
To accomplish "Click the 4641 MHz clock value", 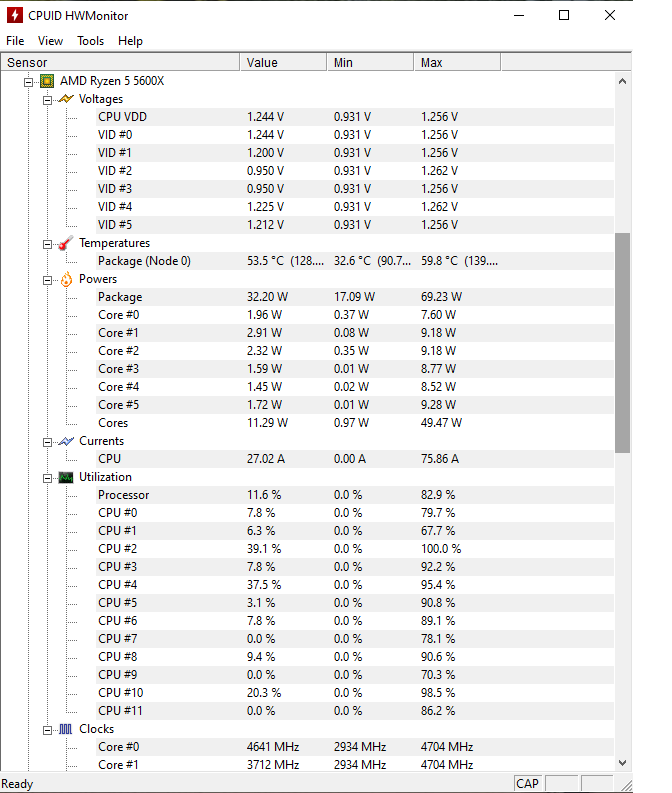I will click(273, 747).
